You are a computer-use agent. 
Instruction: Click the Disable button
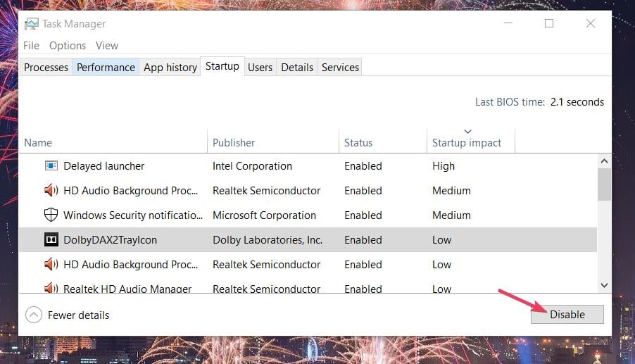tap(567, 315)
